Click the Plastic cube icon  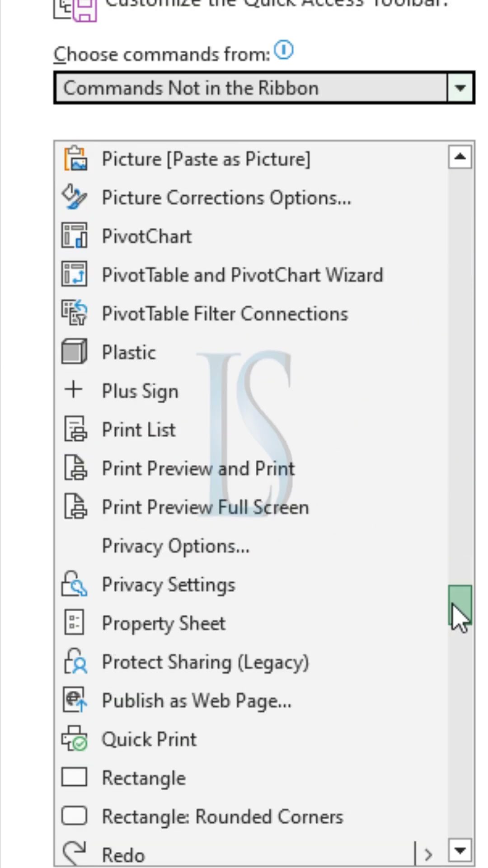point(75,352)
